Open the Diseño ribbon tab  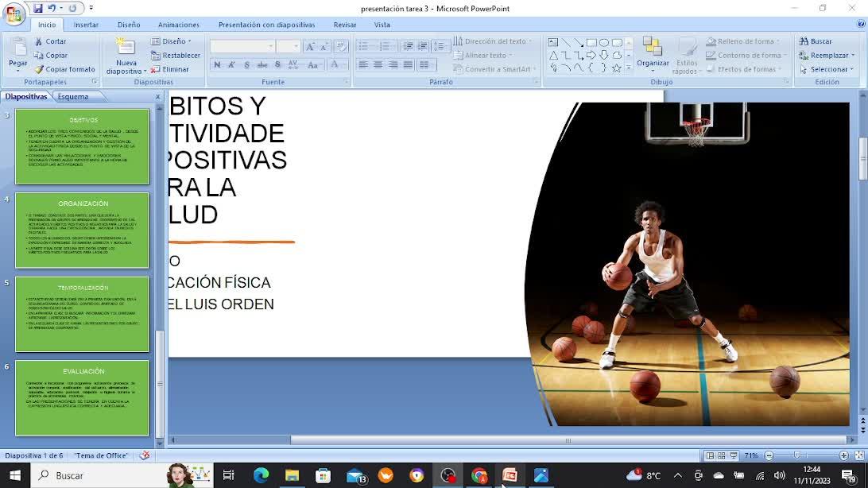[129, 25]
